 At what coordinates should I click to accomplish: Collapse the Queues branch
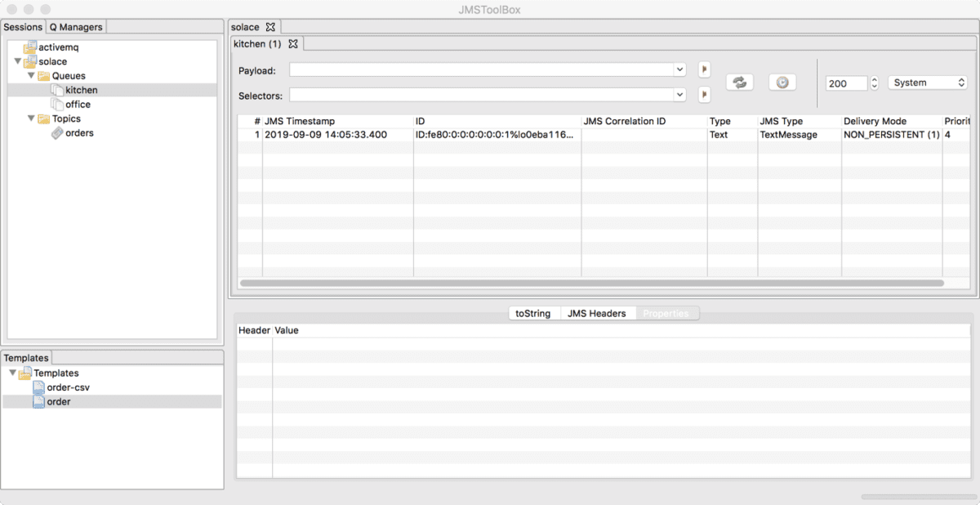pos(31,75)
